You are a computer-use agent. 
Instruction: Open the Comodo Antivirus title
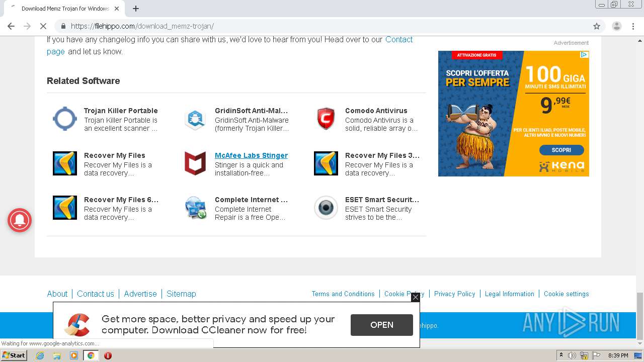point(376,111)
